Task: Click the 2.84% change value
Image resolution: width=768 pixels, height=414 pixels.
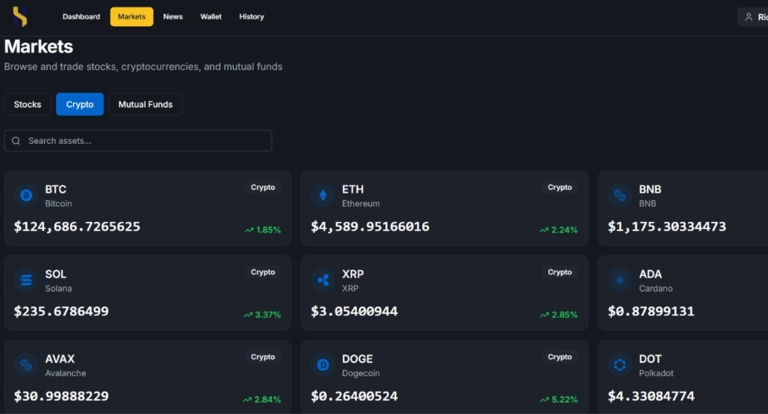Action: point(267,400)
